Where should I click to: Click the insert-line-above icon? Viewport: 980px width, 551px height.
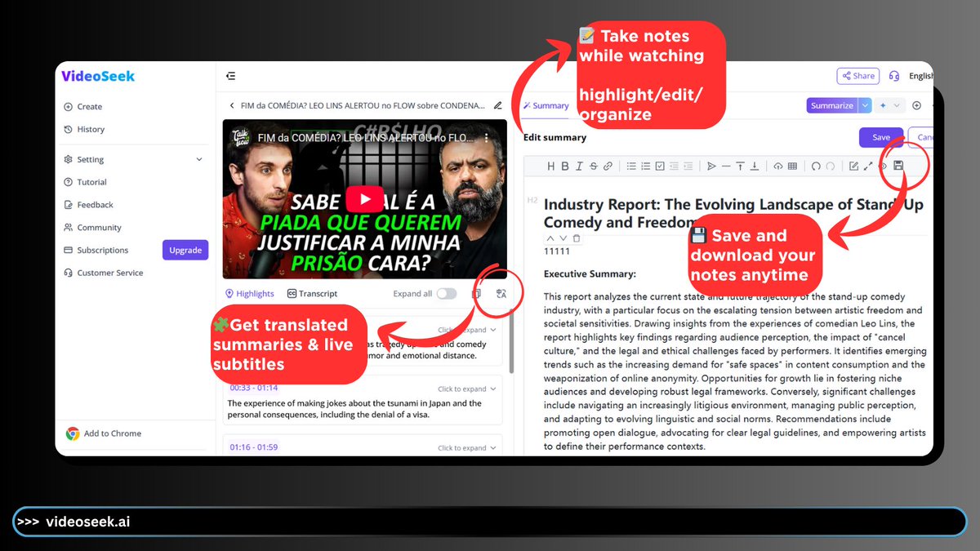[740, 167]
